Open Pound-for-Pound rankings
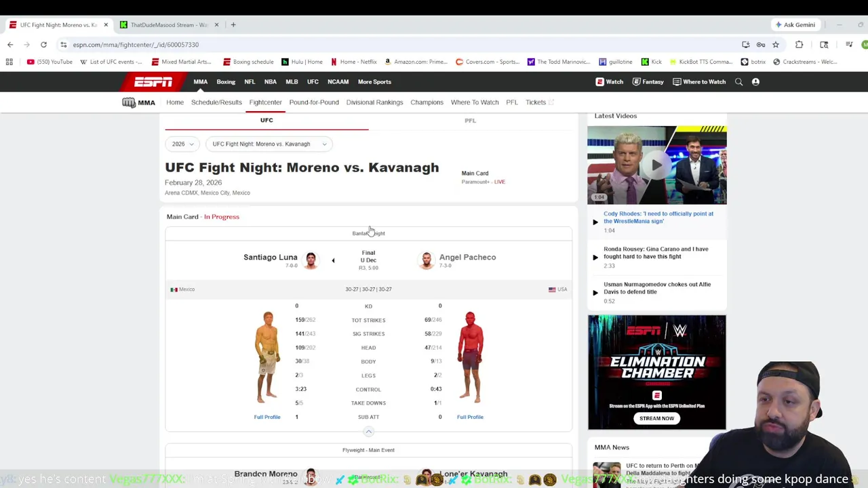Viewport: 868px width, 488px height. (x=314, y=102)
